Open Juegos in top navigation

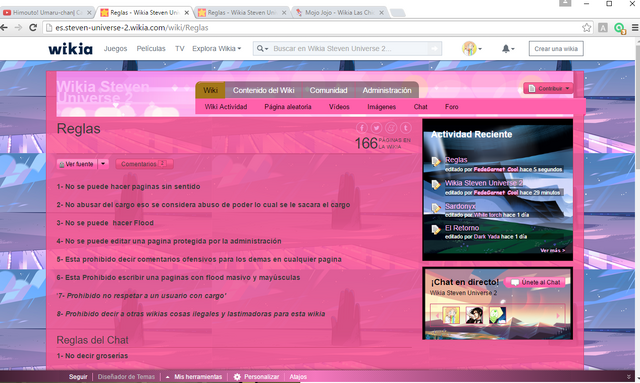click(116, 49)
